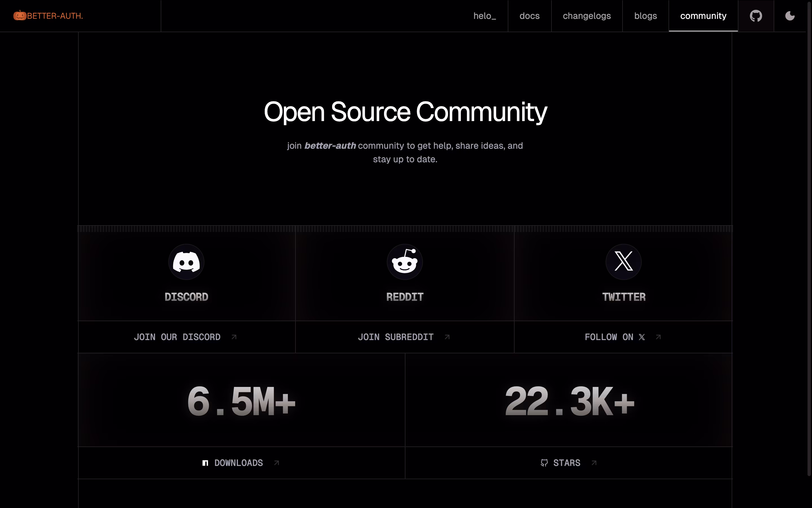This screenshot has width=812, height=508.
Task: Click the page vertical scrollbar
Action: coord(809,238)
